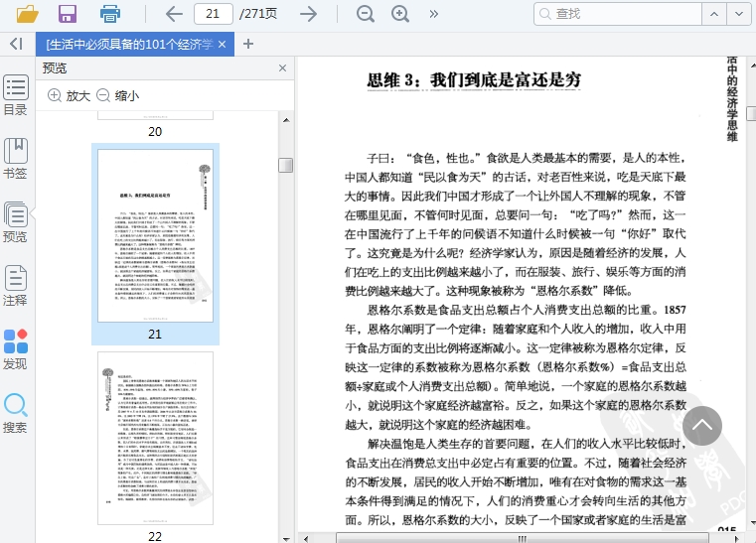
Task: Select the page 22 thumbnail
Action: [x=155, y=437]
